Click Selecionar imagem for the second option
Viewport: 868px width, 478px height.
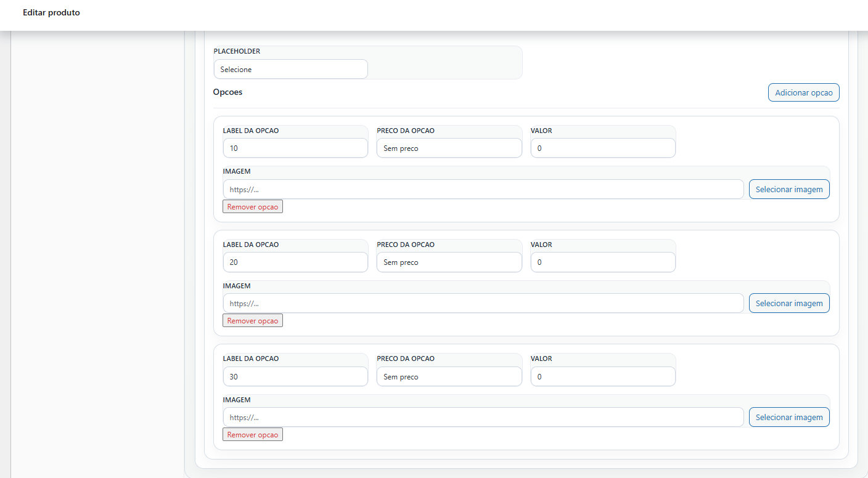click(789, 302)
